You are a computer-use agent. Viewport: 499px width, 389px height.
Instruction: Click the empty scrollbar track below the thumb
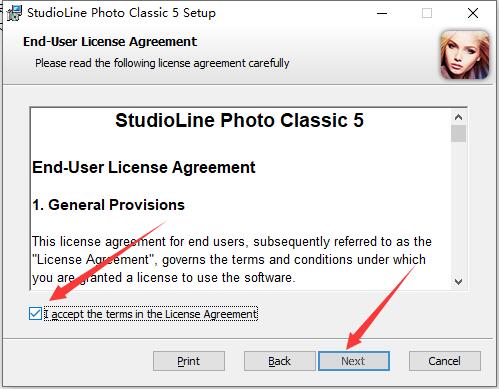458,208
